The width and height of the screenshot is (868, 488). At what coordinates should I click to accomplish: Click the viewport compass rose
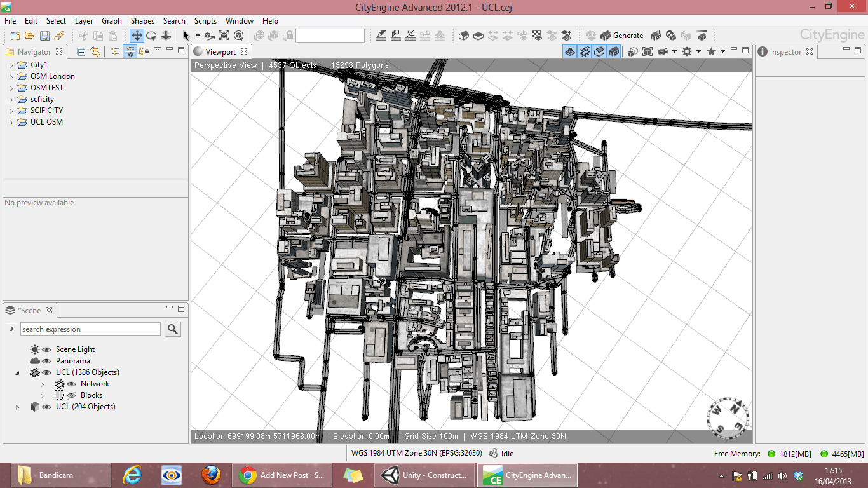pos(728,417)
